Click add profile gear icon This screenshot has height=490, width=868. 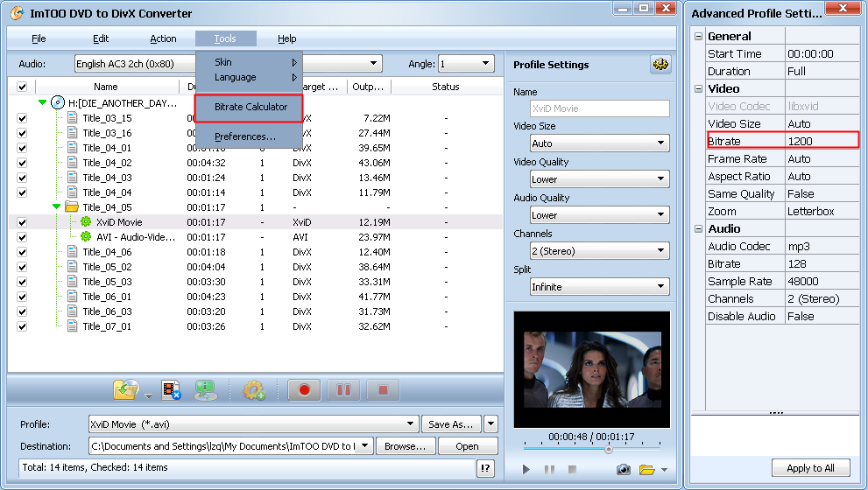pos(253,390)
